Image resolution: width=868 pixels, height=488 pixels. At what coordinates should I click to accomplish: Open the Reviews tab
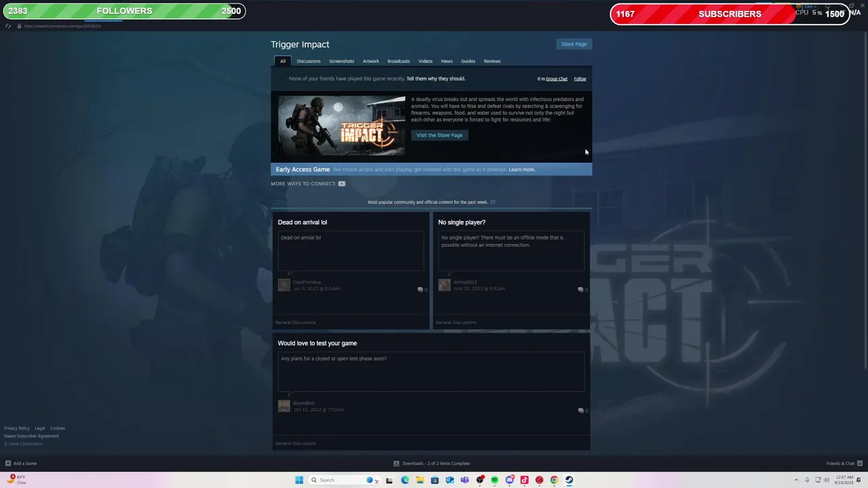pyautogui.click(x=492, y=61)
